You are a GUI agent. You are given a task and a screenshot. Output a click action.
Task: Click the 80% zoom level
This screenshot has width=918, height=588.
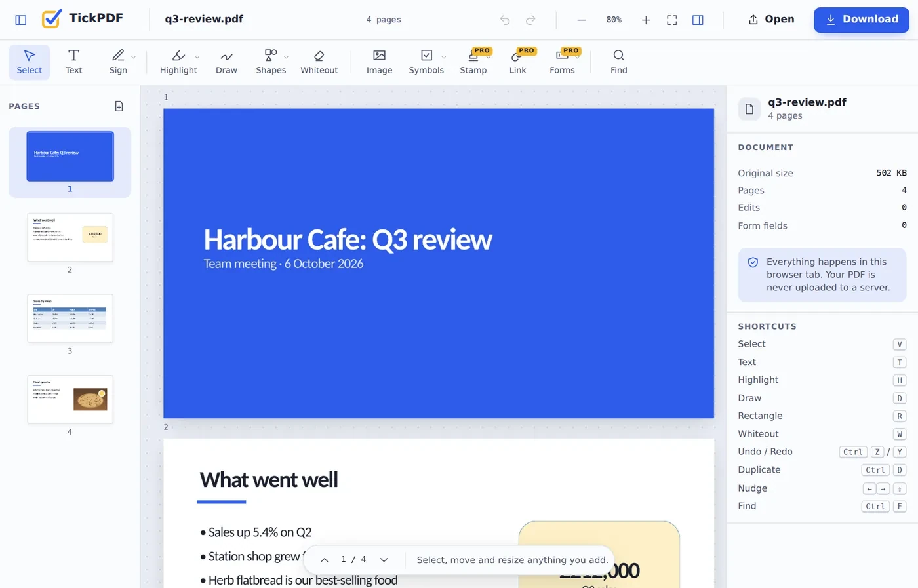614,20
